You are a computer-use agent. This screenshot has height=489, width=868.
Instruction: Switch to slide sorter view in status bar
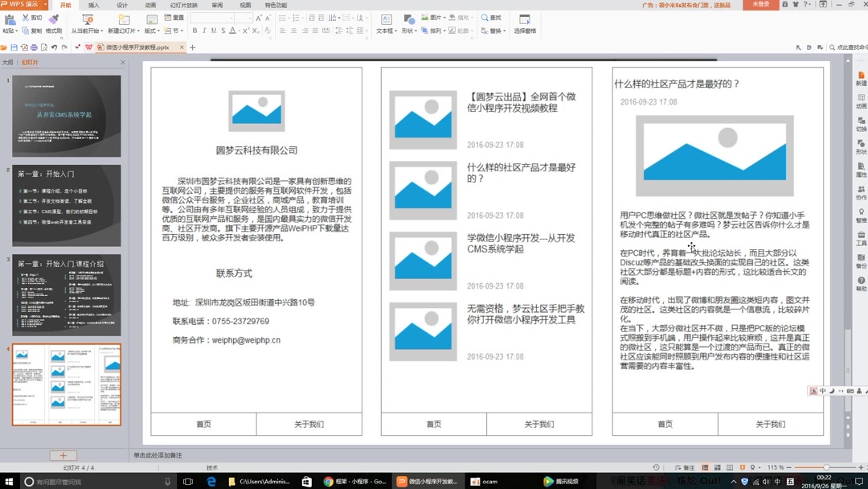(718, 467)
